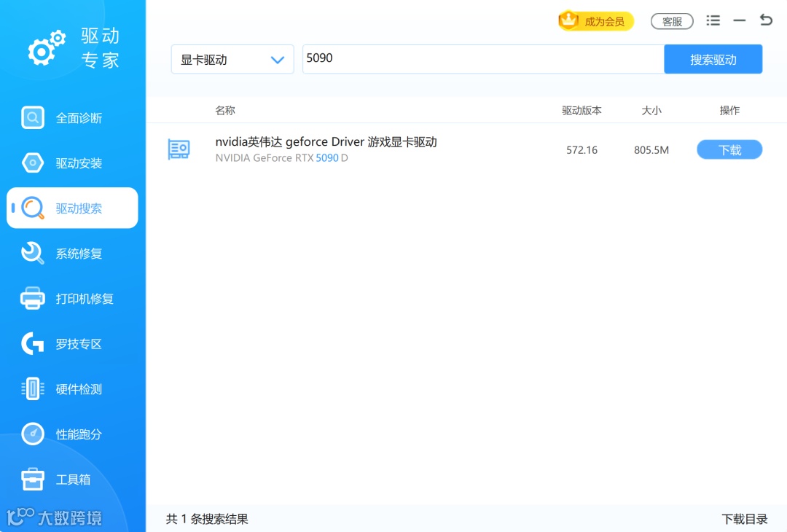Select 驱动搜索 sidebar item

coord(72,208)
